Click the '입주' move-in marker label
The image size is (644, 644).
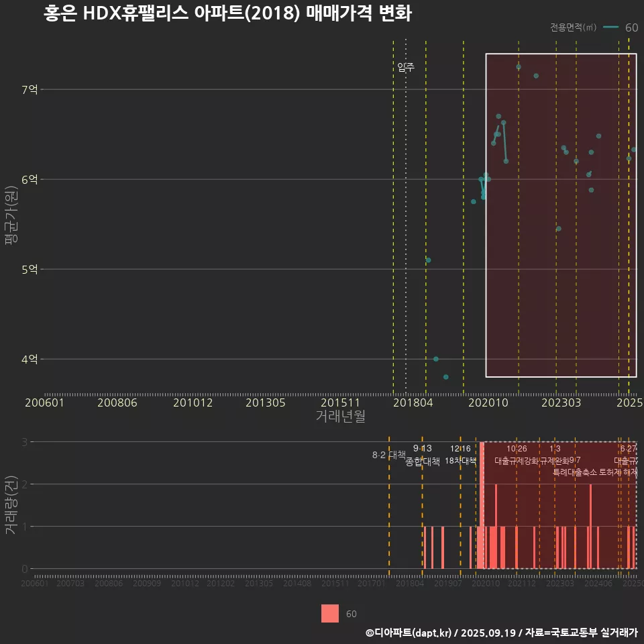[406, 67]
